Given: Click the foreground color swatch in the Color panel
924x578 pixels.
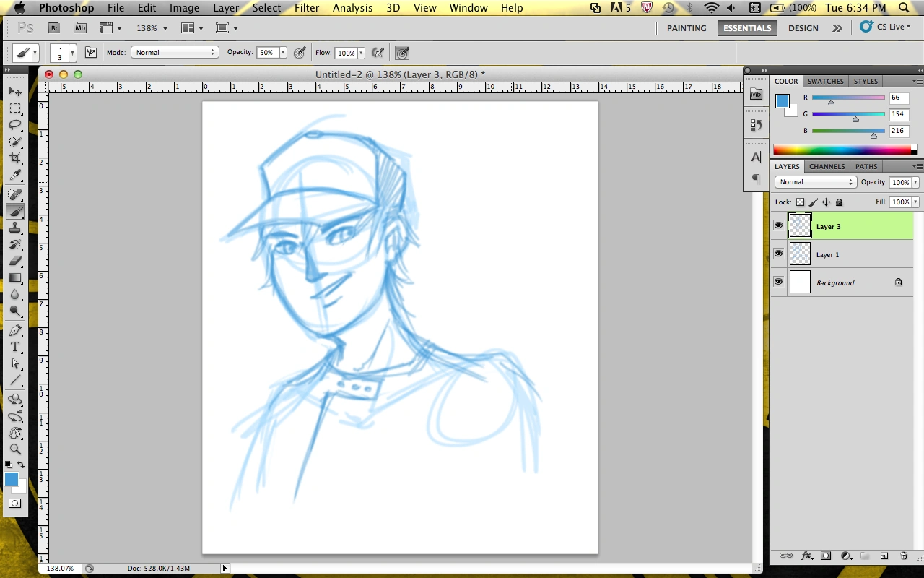Looking at the screenshot, I should coord(783,101).
